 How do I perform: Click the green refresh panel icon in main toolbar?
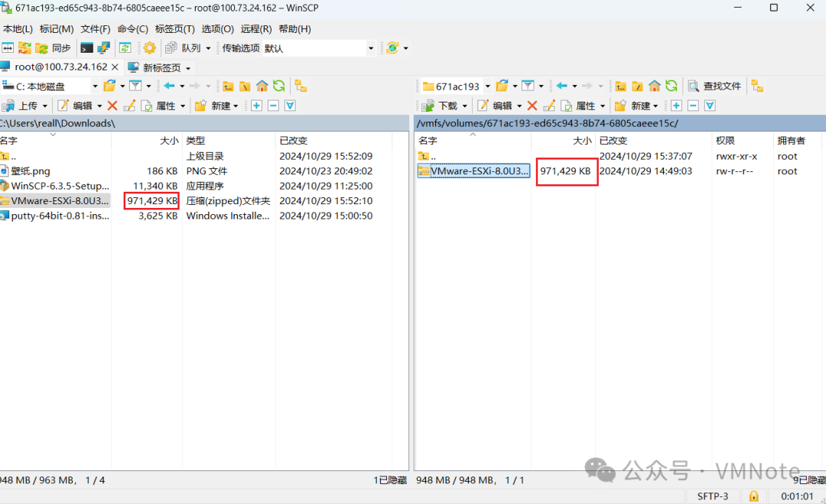point(125,48)
